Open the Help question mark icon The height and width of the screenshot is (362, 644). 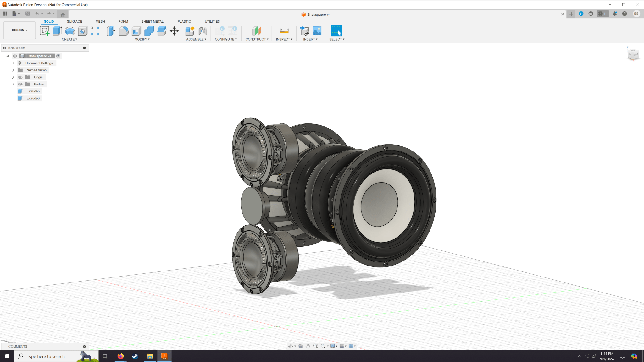pyautogui.click(x=625, y=14)
